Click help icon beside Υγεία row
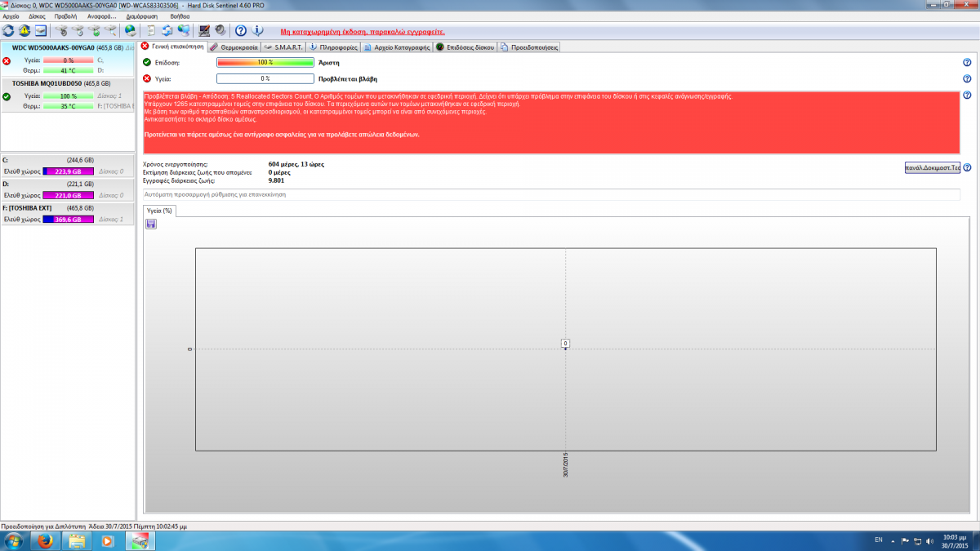Viewport: 980px width, 551px height. 967,79
